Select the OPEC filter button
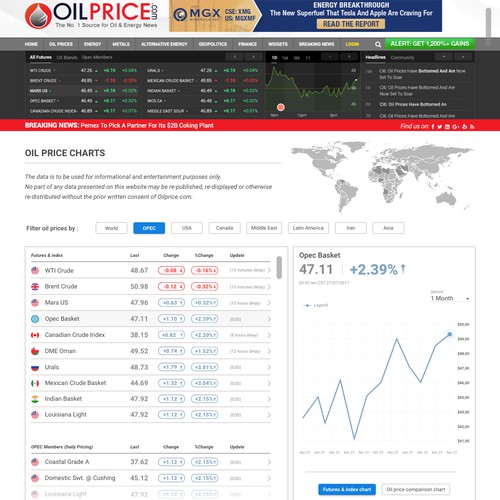 point(149,228)
